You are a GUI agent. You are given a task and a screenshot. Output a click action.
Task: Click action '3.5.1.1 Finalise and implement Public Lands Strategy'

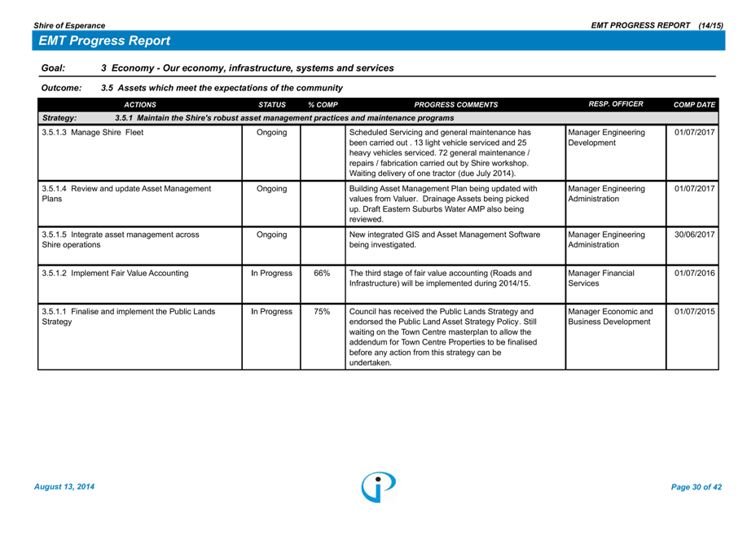128,317
